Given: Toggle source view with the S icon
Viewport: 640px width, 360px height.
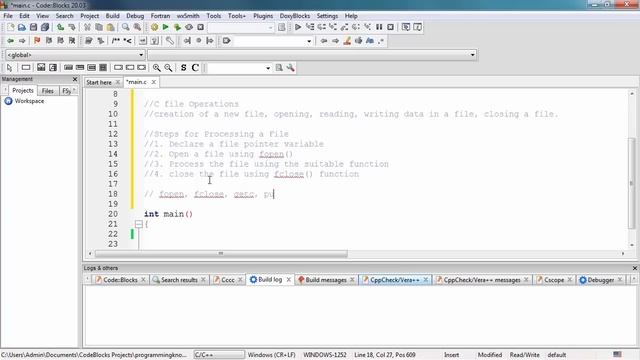Looking at the screenshot, I should pos(184,68).
